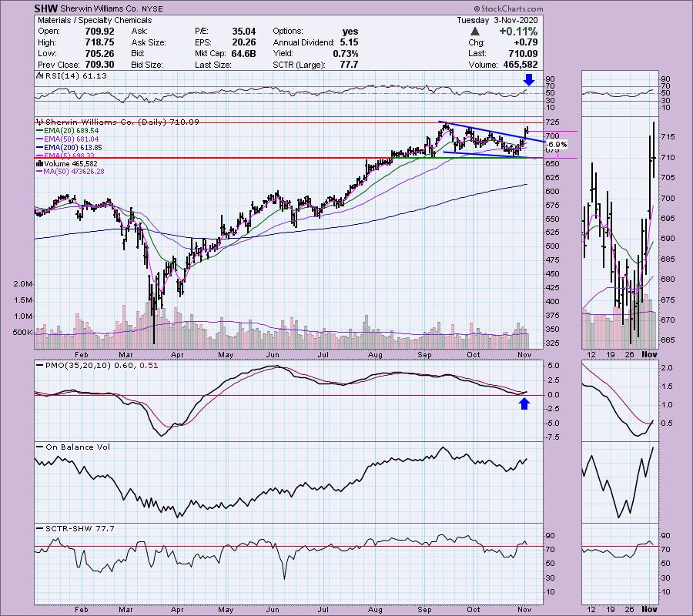Click the P/E value 35.04
The width and height of the screenshot is (693, 616).
coord(244,32)
